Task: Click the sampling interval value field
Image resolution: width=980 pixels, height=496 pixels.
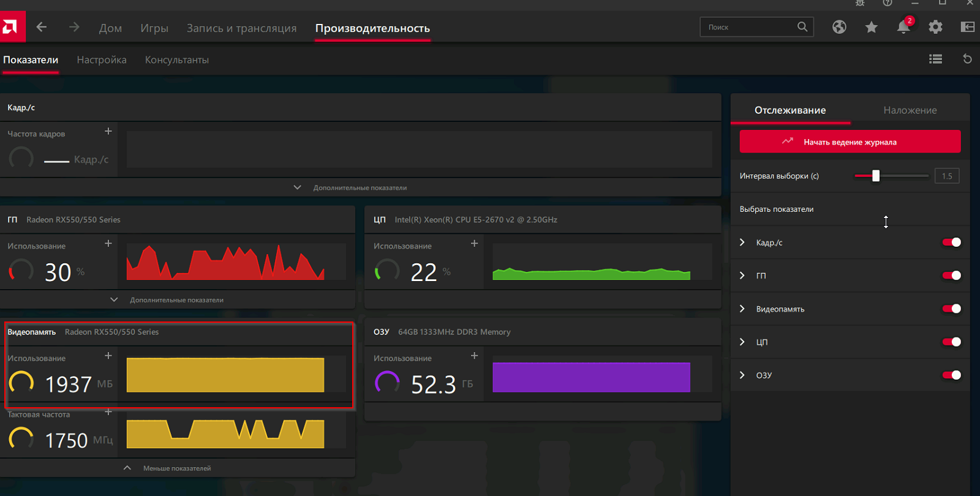Action: [x=947, y=176]
